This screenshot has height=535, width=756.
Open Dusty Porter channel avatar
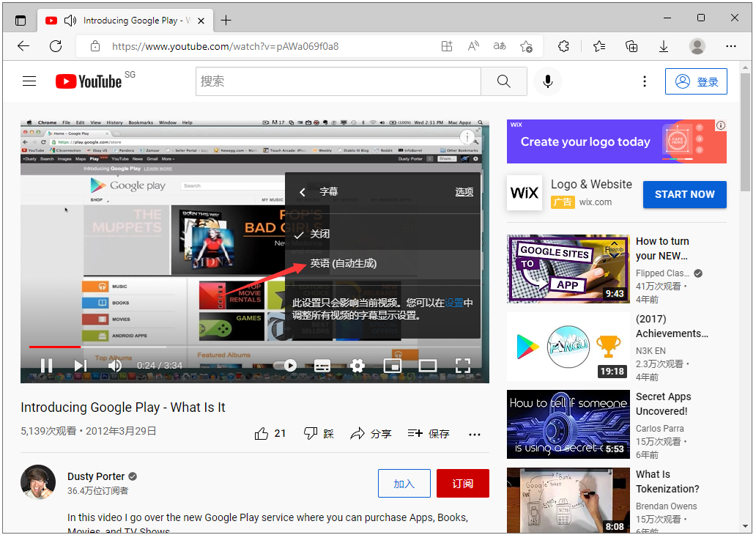pos(38,482)
